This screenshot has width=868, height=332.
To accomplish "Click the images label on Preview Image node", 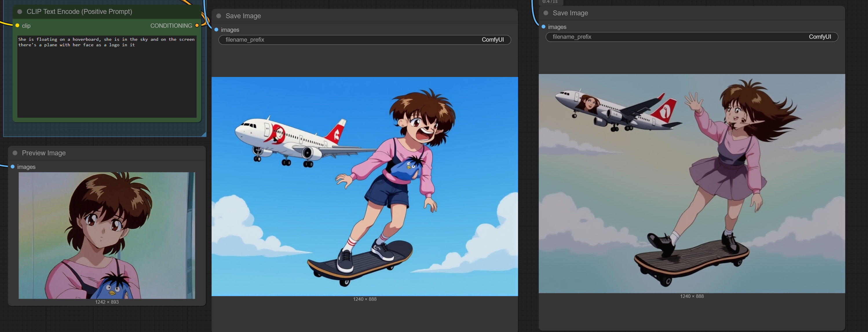I will pos(26,167).
